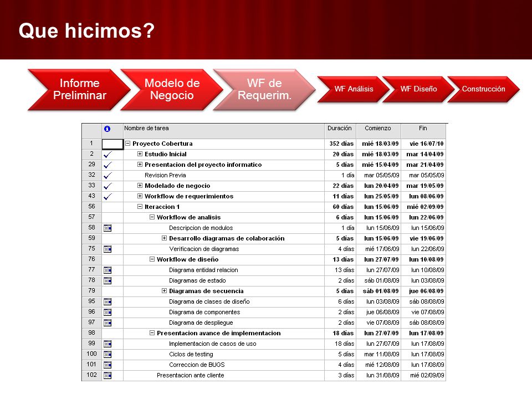Collapse the Iteraccion 1 group

click(x=140, y=206)
